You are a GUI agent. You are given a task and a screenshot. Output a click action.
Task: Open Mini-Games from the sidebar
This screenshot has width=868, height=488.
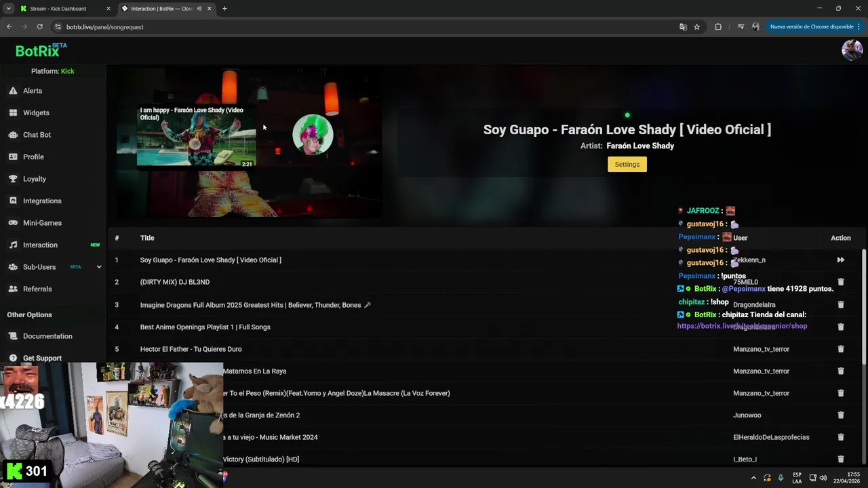42,223
